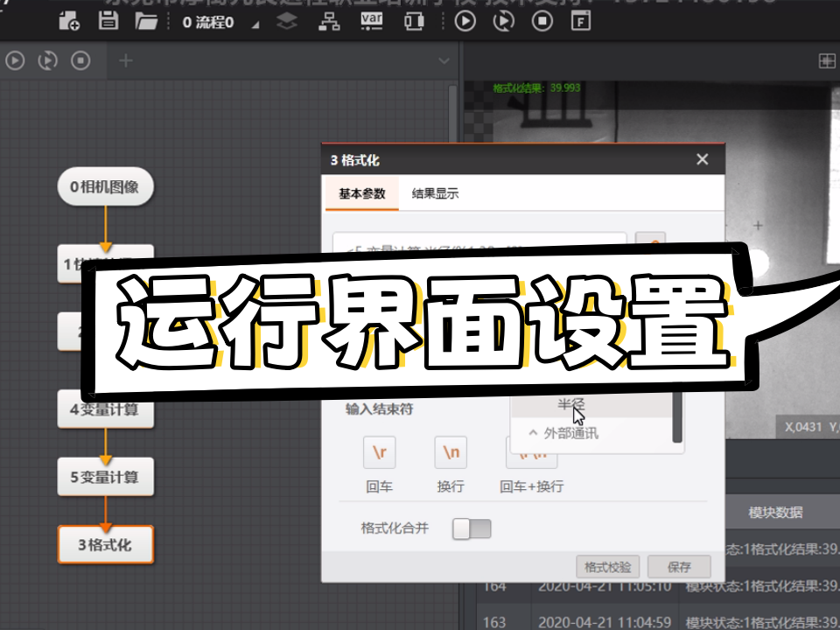The width and height of the screenshot is (840, 630).
Task: Click the 格式校验 button
Action: [608, 566]
